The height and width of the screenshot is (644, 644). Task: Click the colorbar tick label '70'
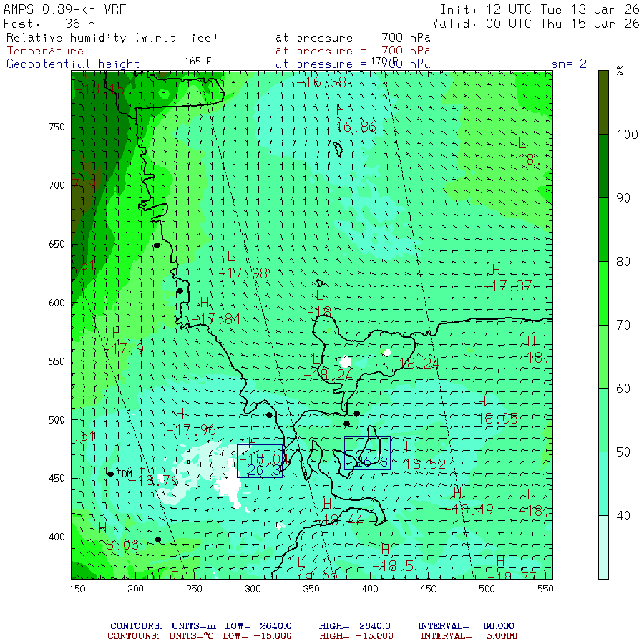[x=623, y=326]
